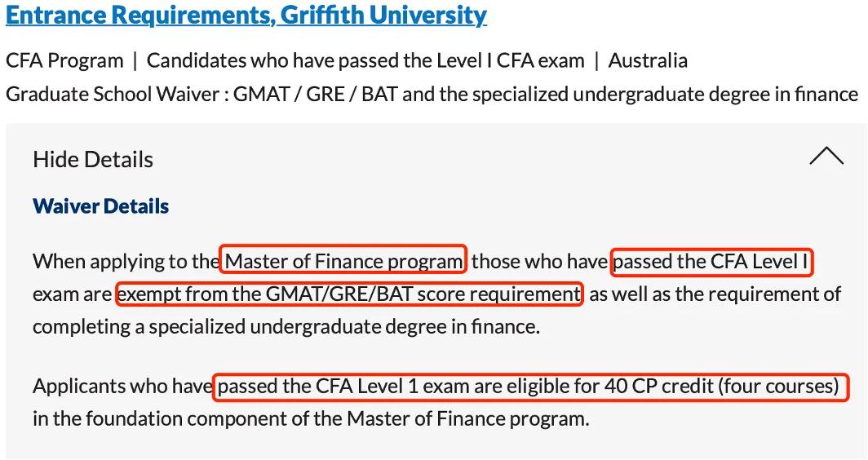This screenshot has height=460, width=868.
Task: Click 'GMAT / GRE / BAT' in the waiver summary line
Action: [316, 94]
